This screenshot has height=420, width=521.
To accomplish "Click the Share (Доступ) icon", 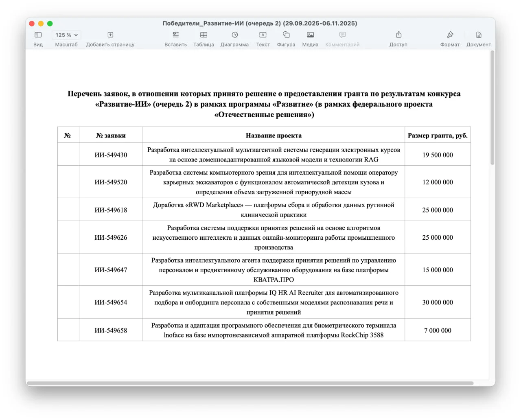I will 398,35.
